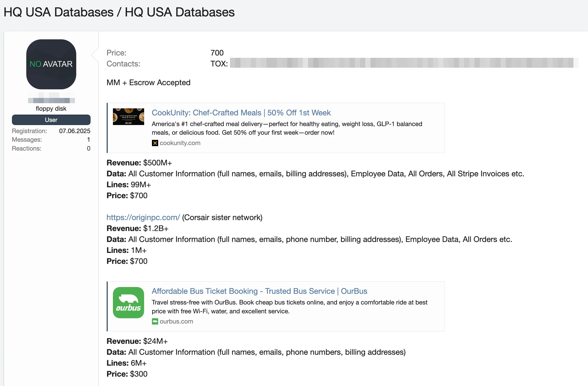This screenshot has height=386, width=588.
Task: Click the 'Lines: 1M+' line
Action: [127, 250]
